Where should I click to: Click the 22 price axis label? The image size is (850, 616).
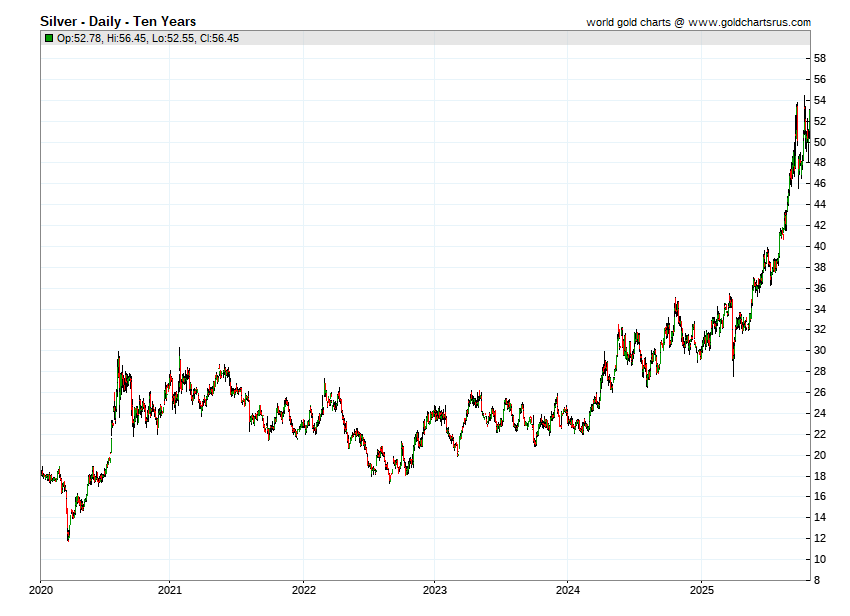point(820,434)
